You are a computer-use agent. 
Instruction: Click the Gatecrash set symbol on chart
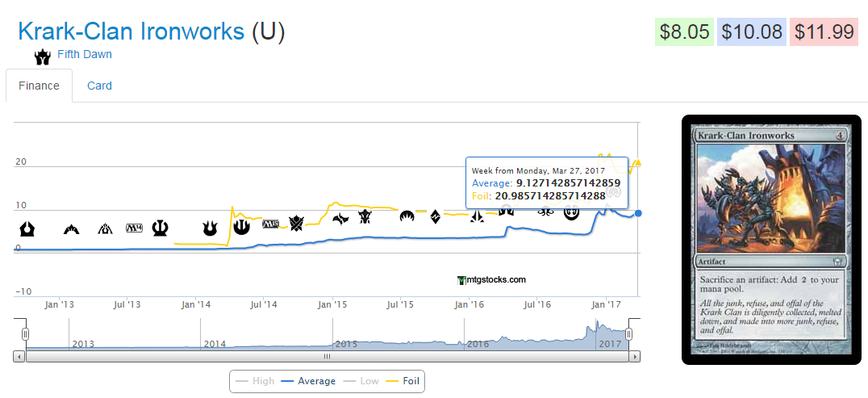pyautogui.click(x=72, y=228)
